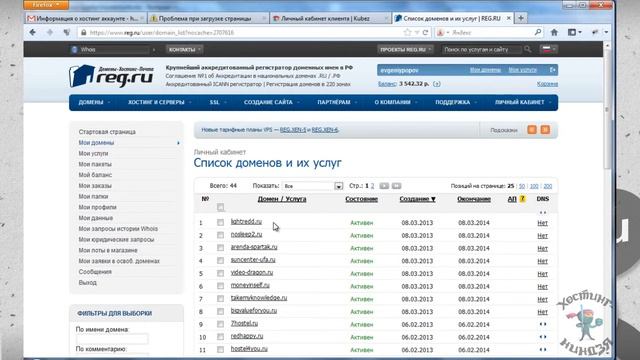This screenshot has width=640, height=360.
Task: Check the box for lightredd.ru in row 1
Action: (220, 222)
